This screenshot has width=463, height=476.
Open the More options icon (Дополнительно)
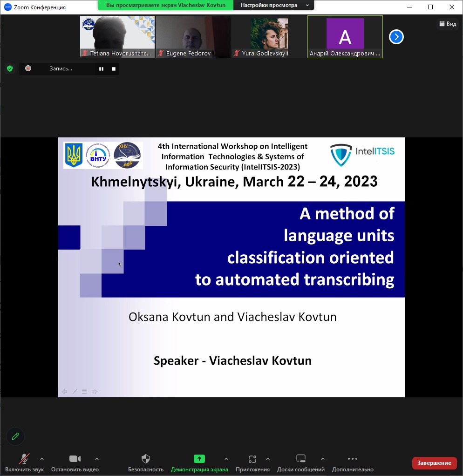point(353,459)
